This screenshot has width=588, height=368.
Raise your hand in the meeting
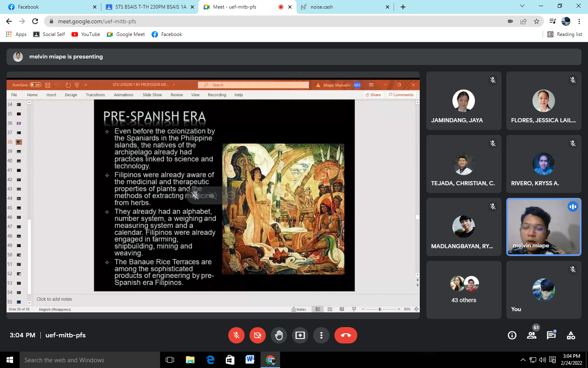pyautogui.click(x=279, y=335)
